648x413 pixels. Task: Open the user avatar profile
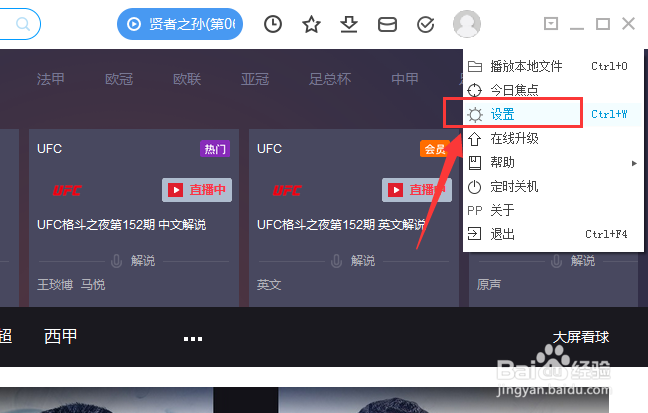(467, 24)
